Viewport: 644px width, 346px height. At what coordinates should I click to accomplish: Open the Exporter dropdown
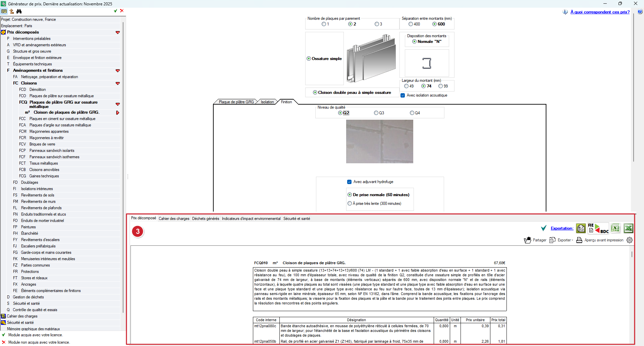[565, 240]
